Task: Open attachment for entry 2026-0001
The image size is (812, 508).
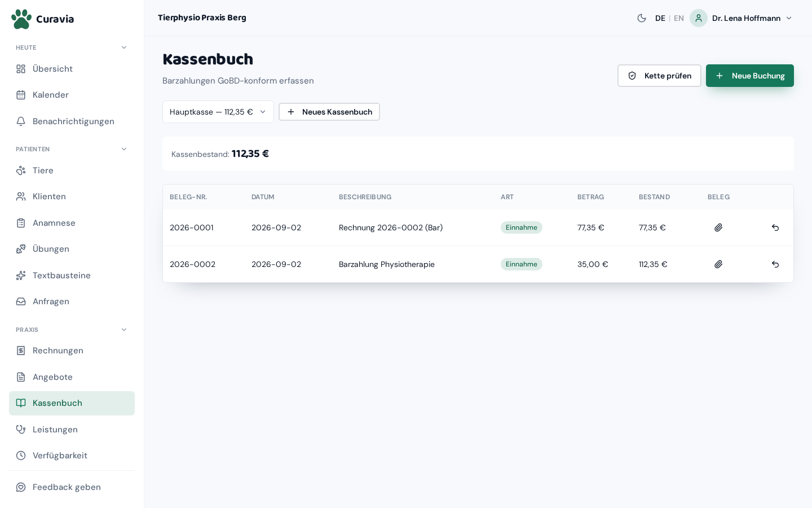Action: click(x=718, y=227)
